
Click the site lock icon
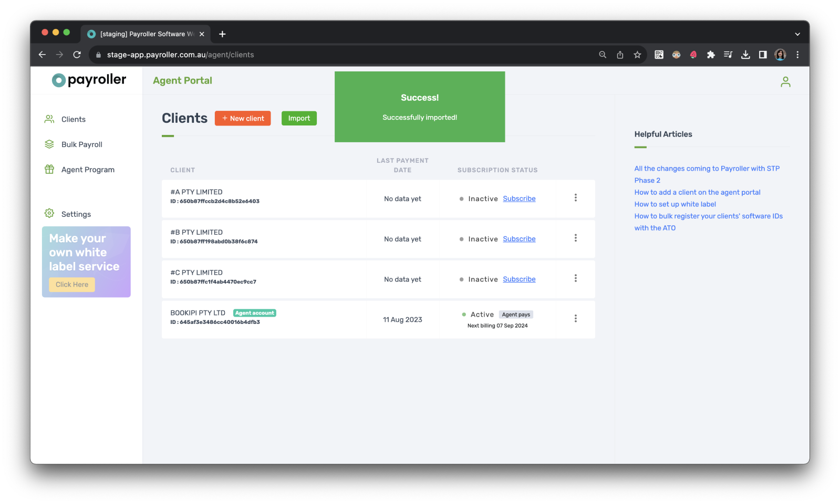98,55
